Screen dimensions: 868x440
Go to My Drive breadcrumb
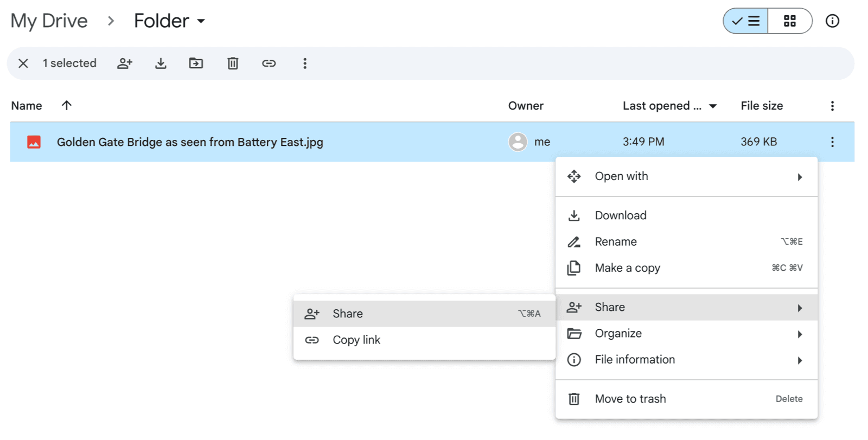click(49, 21)
